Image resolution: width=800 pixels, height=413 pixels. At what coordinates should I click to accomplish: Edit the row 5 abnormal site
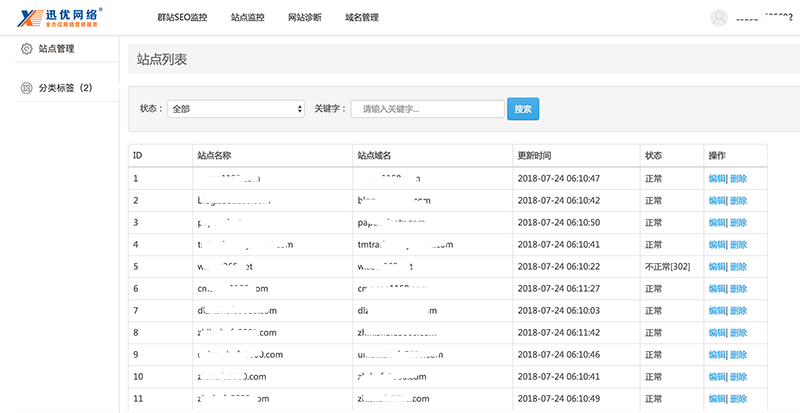click(716, 266)
